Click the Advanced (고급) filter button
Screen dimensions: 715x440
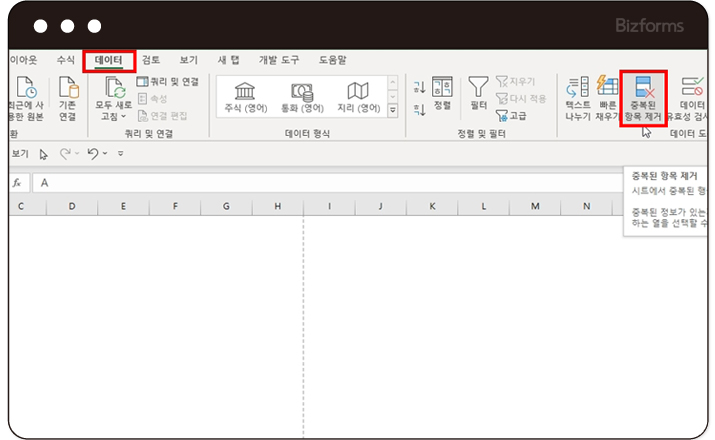click(511, 116)
